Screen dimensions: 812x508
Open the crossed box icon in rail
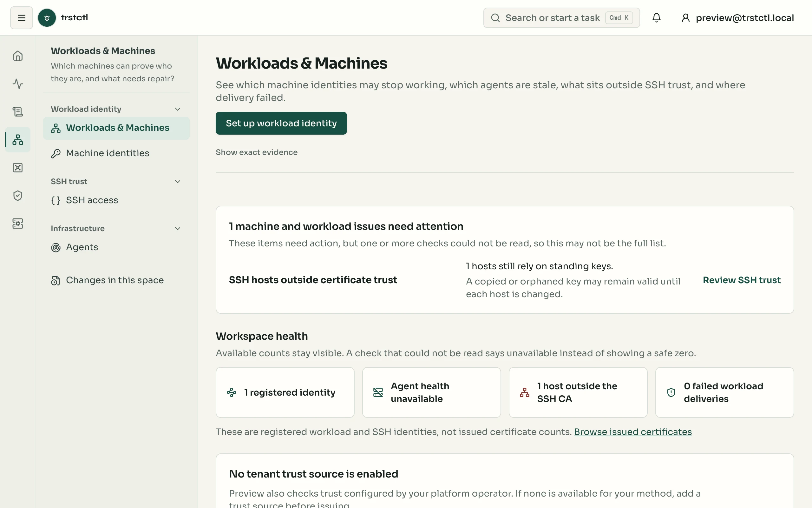click(18, 168)
